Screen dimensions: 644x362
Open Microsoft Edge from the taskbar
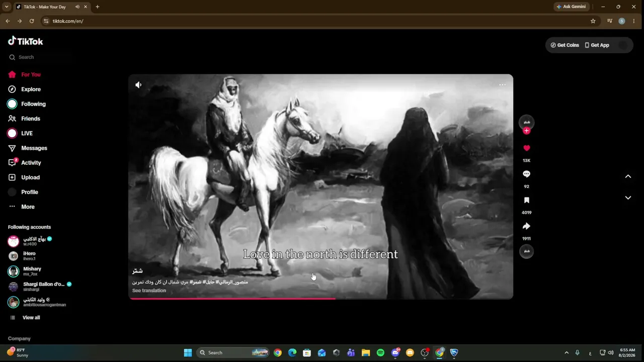(292, 352)
